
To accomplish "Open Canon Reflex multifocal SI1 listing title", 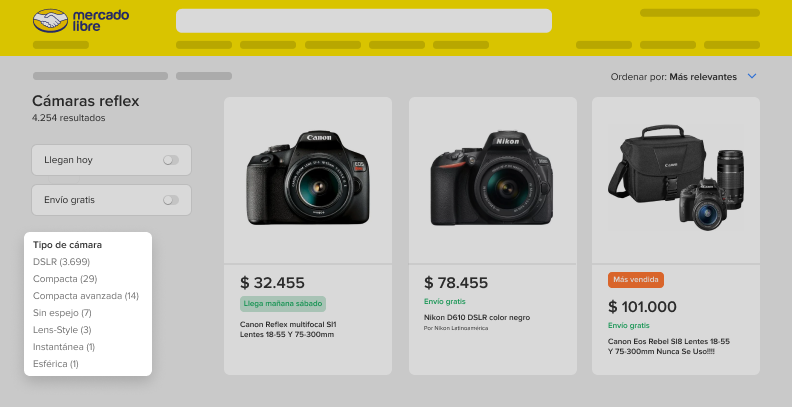I will pos(288,329).
